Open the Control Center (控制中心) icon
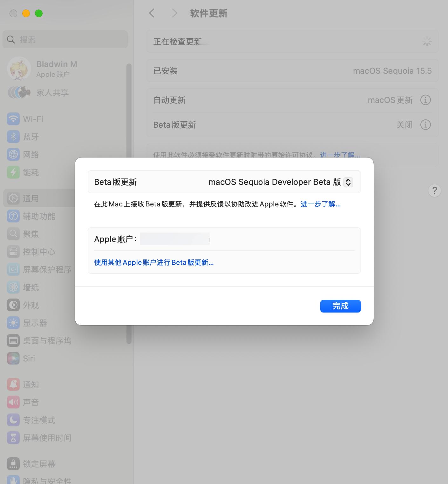Image resolution: width=448 pixels, height=484 pixels. coord(13,252)
